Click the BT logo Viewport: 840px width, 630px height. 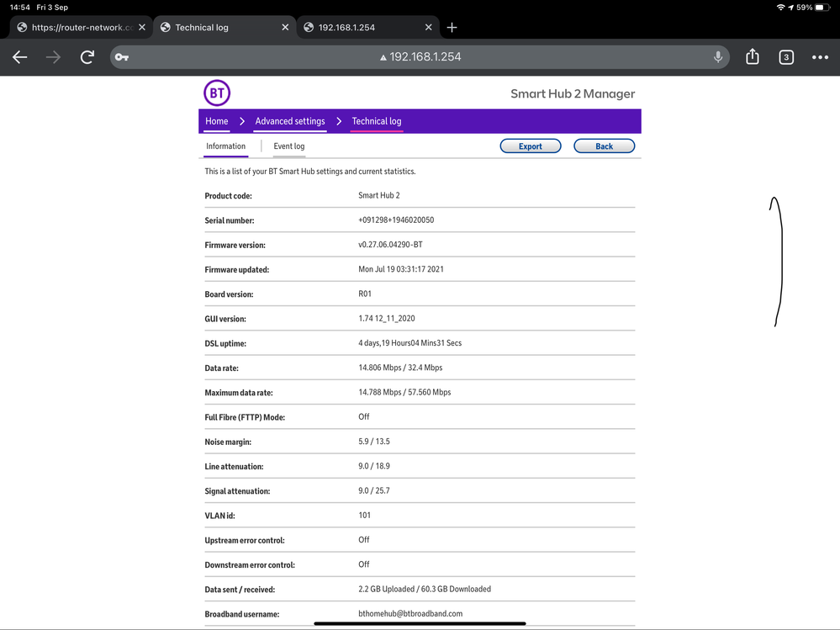217,93
